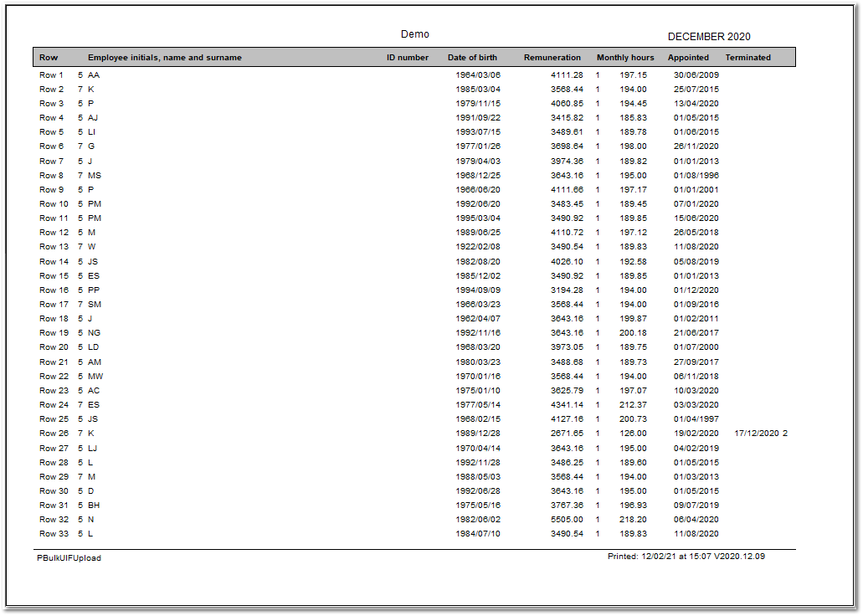Click the remuneration value 3194.28
The width and height of the screenshot is (863, 616).
coord(567,290)
